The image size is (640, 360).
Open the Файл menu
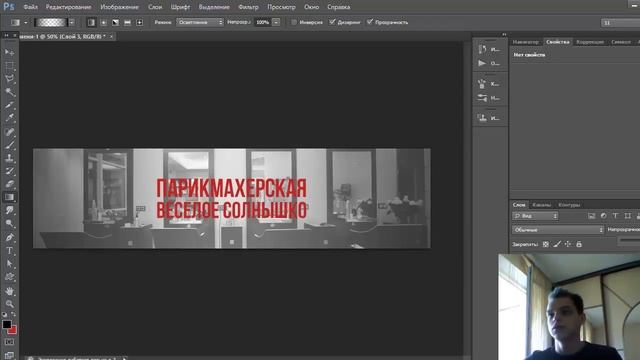coord(31,7)
